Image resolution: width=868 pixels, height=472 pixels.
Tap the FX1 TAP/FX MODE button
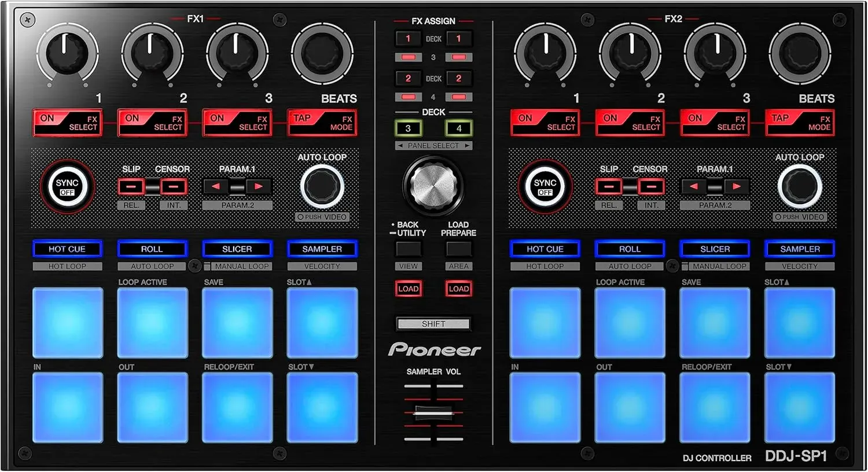click(322, 123)
